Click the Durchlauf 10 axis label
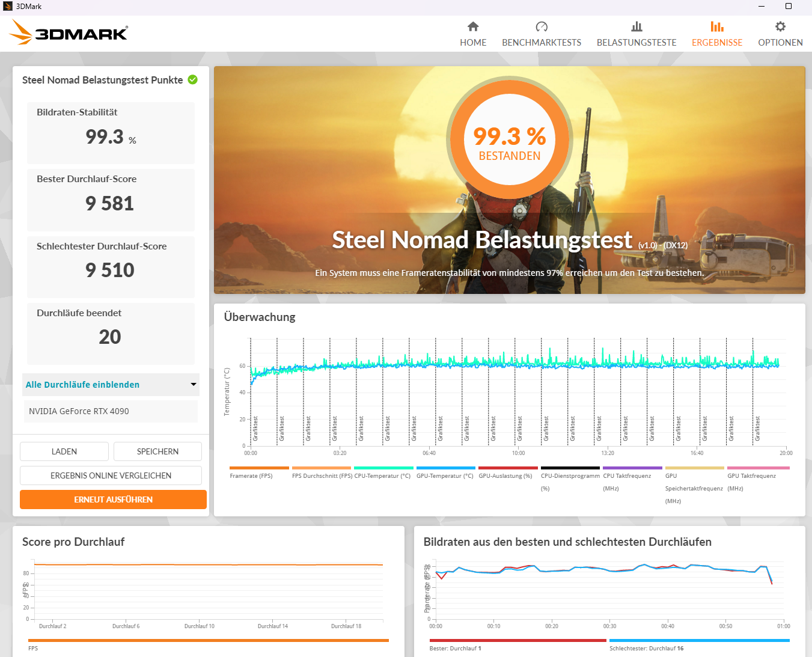This screenshot has width=812, height=657. click(200, 626)
